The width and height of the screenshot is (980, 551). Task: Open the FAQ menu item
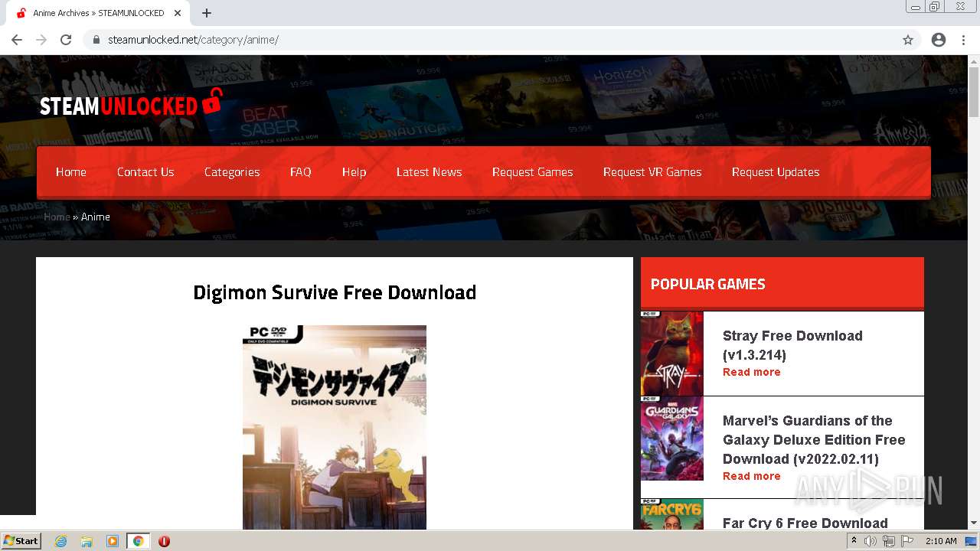[300, 172]
